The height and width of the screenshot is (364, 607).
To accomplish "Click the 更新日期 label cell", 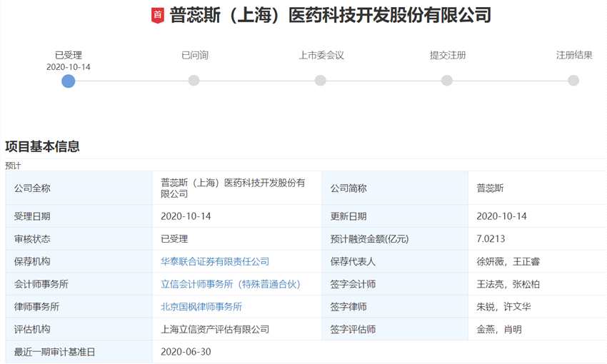I will (395, 216).
